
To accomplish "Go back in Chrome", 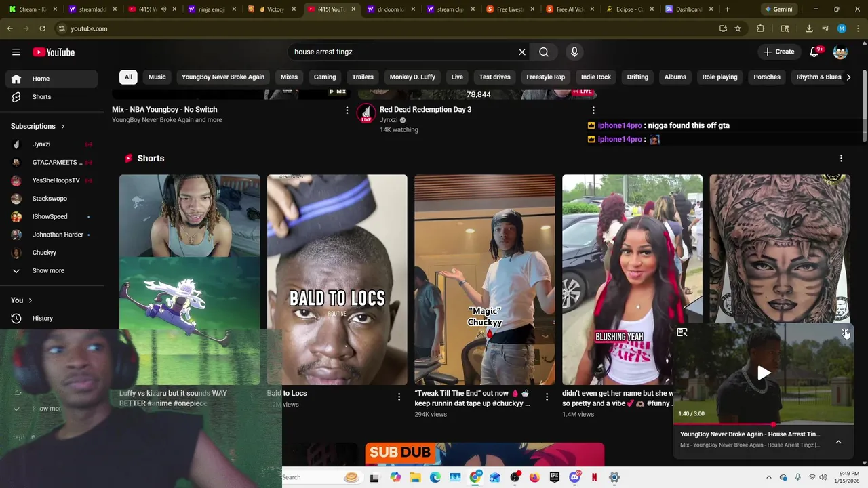I will 10,28.
